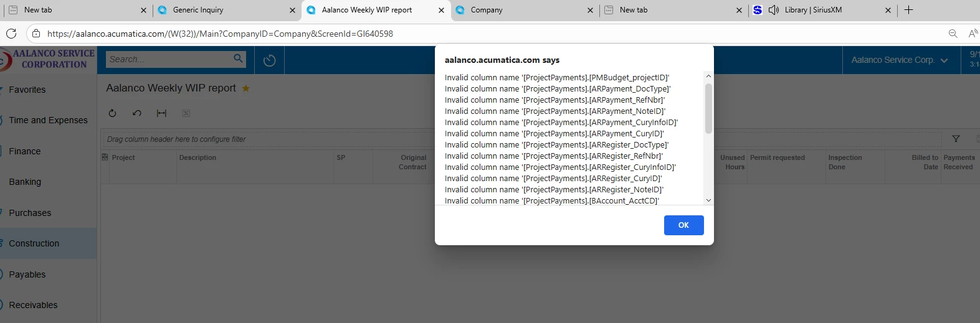Toggle the favorite star beside report title
The image size is (980, 323).
(245, 88)
